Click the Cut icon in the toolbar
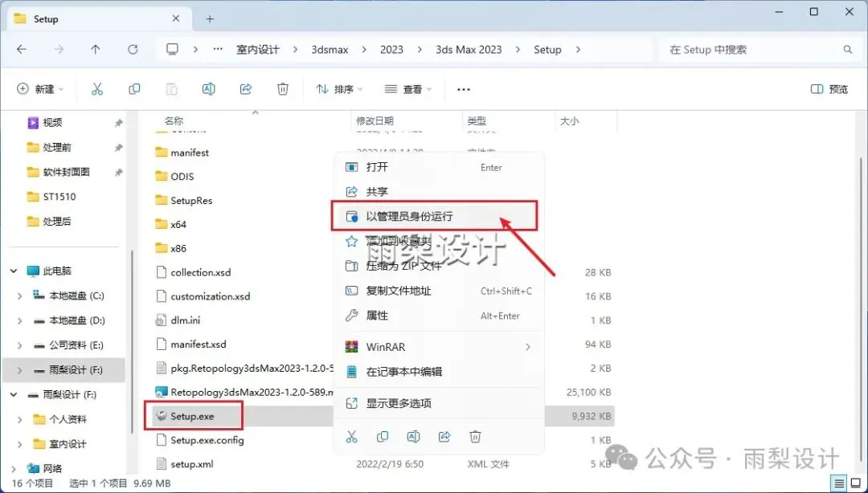 click(97, 89)
